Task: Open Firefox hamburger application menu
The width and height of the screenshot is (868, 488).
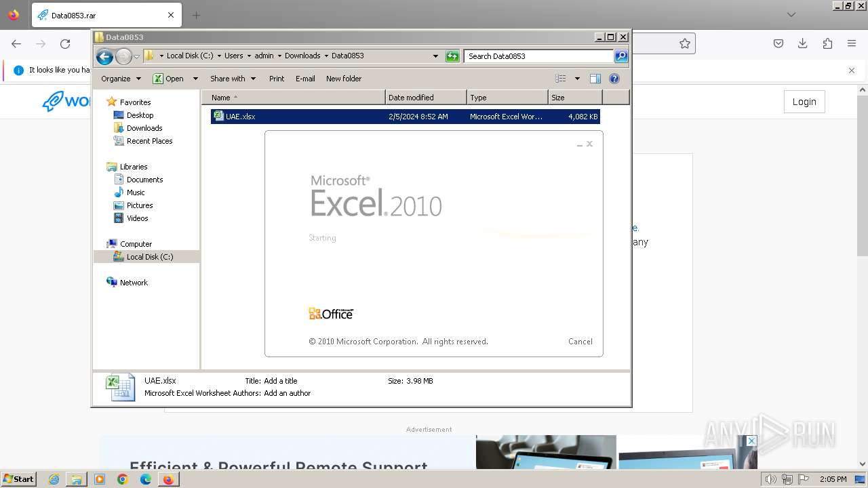Action: (x=852, y=44)
